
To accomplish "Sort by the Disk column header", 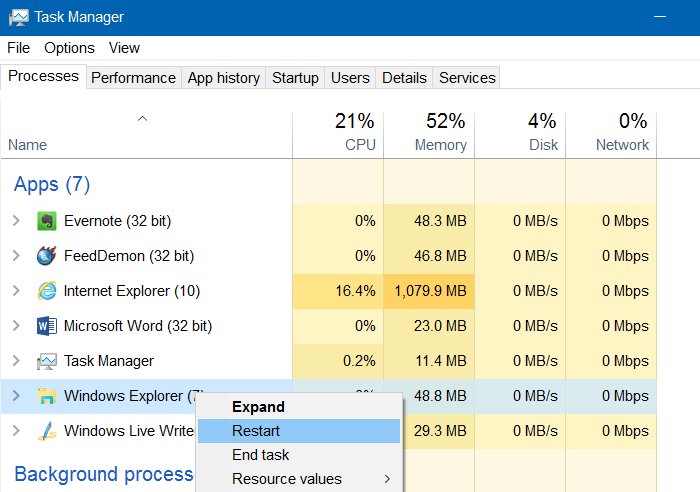I will 520,135.
